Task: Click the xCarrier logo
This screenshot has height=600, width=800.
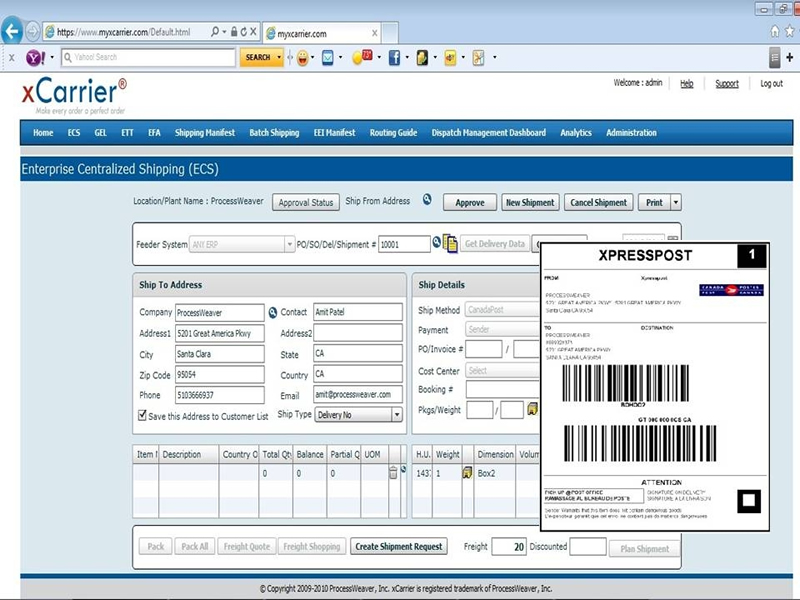Action: (74, 95)
